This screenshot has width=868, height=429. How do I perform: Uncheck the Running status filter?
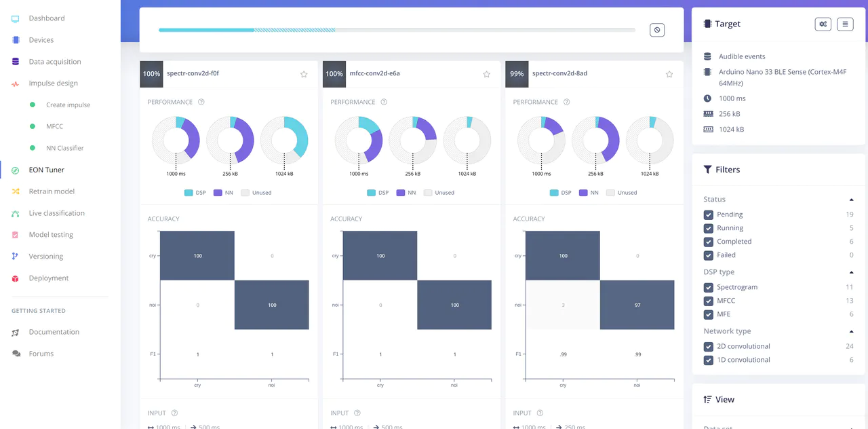pyautogui.click(x=709, y=228)
